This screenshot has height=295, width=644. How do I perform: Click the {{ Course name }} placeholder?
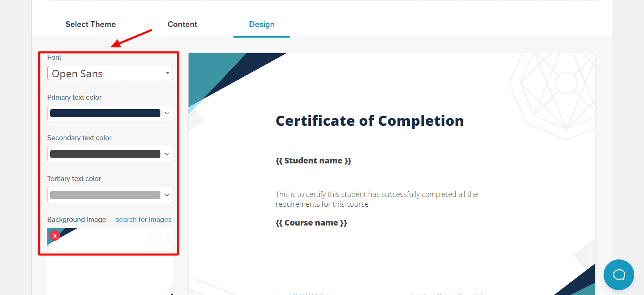tap(311, 223)
